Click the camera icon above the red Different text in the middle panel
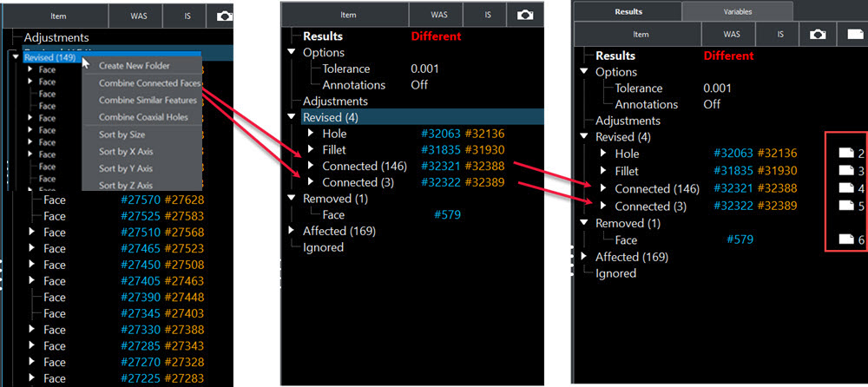 (524, 15)
